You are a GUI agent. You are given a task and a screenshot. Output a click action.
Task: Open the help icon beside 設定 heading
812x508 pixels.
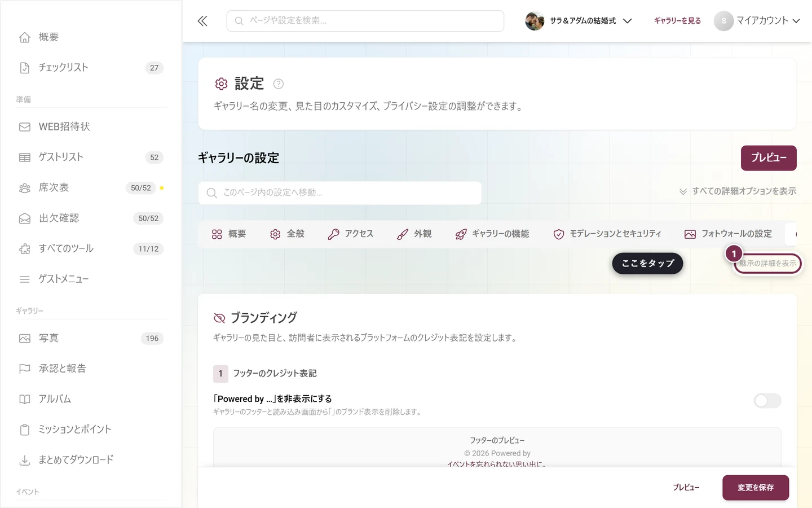[x=279, y=84]
